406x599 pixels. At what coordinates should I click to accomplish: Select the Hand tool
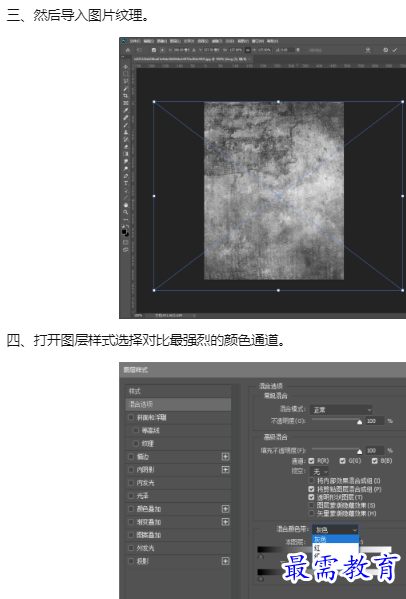click(126, 205)
